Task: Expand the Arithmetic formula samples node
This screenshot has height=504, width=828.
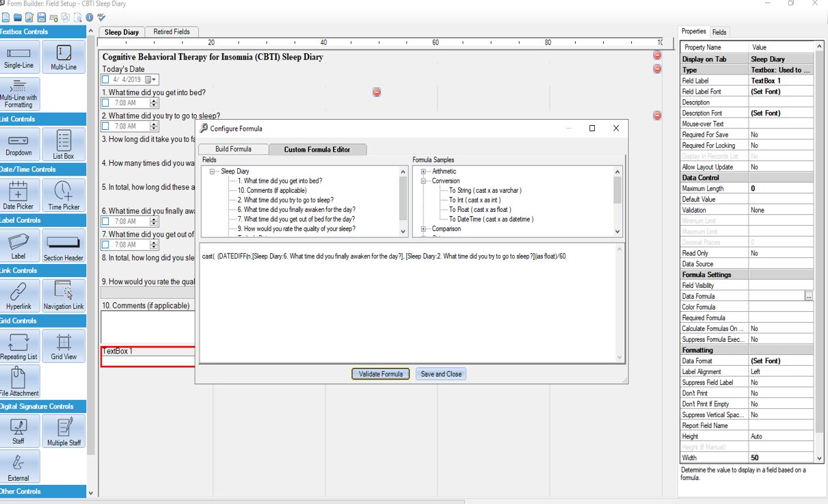Action: (424, 172)
